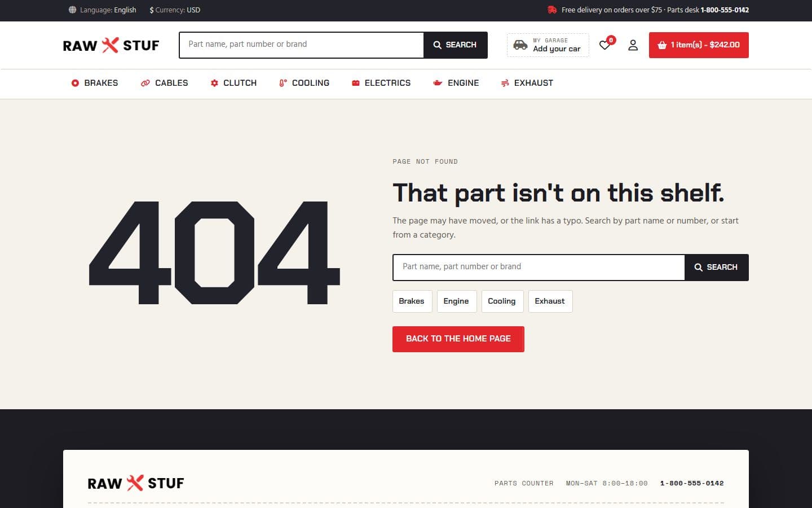
Task: Click the wishlist heart icon
Action: [604, 45]
